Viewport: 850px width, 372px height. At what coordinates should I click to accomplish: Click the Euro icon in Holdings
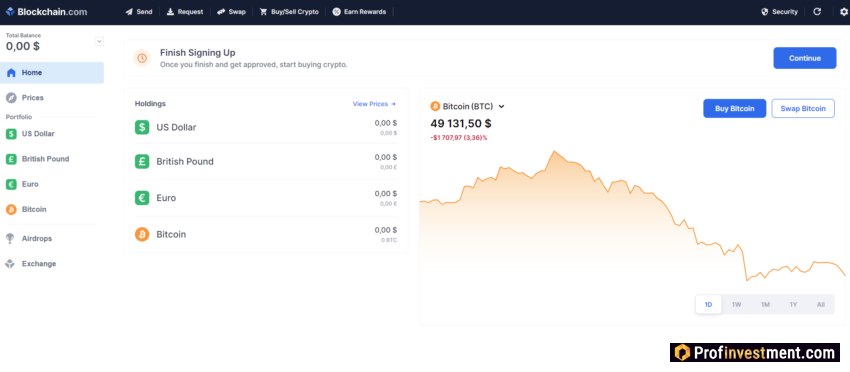(x=142, y=198)
